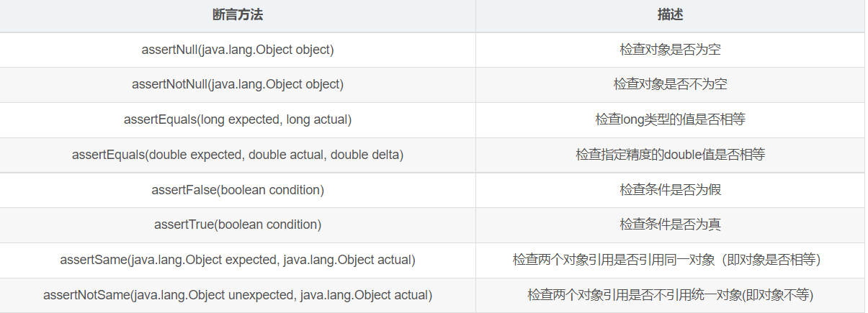Screen dimensions: 868x313
Task: Click the 描述 column header
Action: pyautogui.click(x=670, y=14)
